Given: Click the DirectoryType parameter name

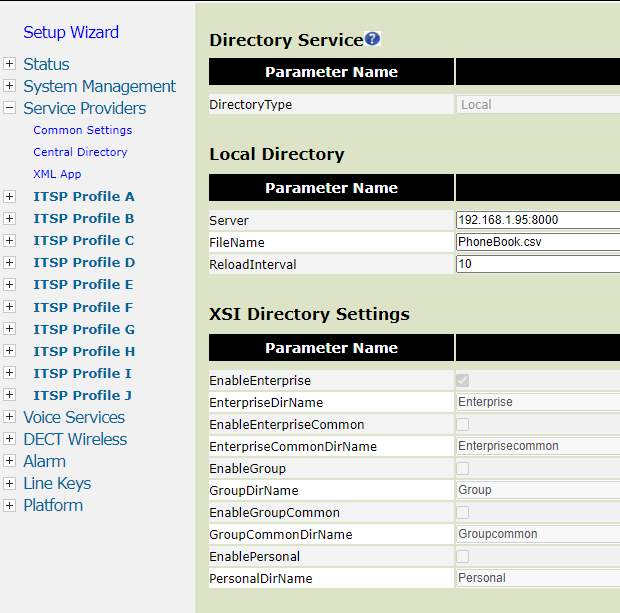Looking at the screenshot, I should (250, 105).
